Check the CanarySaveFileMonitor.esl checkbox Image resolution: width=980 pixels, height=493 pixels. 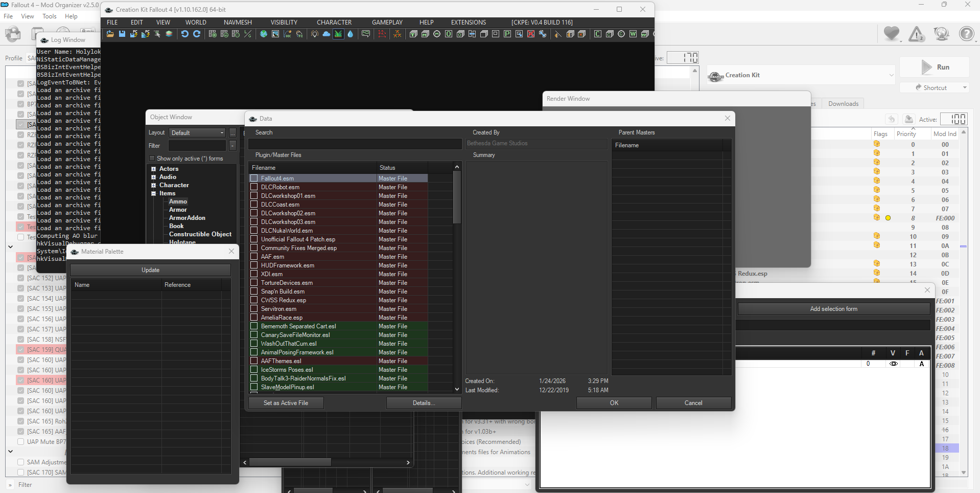tap(254, 334)
